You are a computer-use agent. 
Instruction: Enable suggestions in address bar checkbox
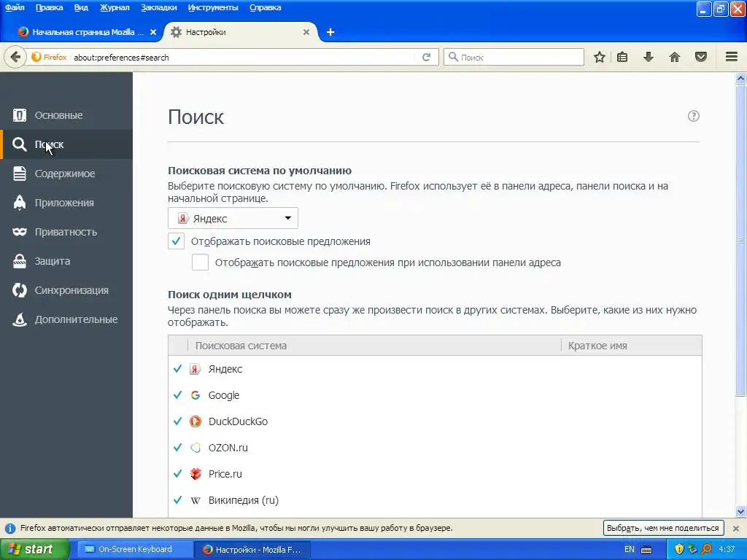[x=200, y=262]
